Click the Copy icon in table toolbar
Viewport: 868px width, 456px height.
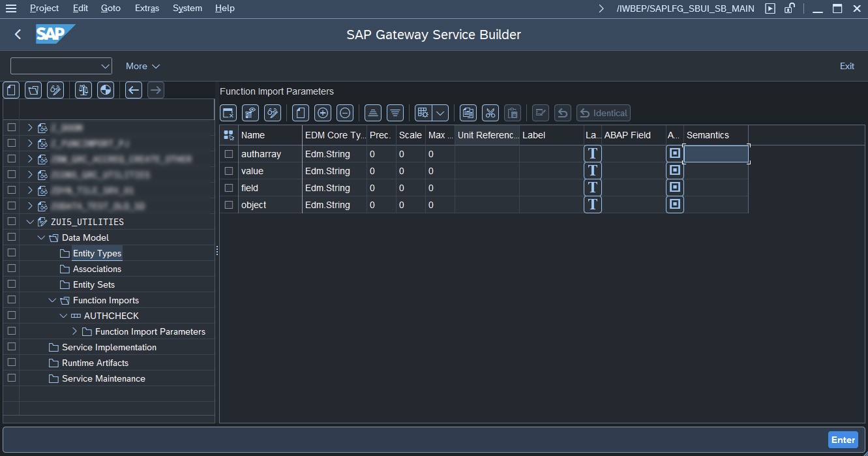pos(468,113)
